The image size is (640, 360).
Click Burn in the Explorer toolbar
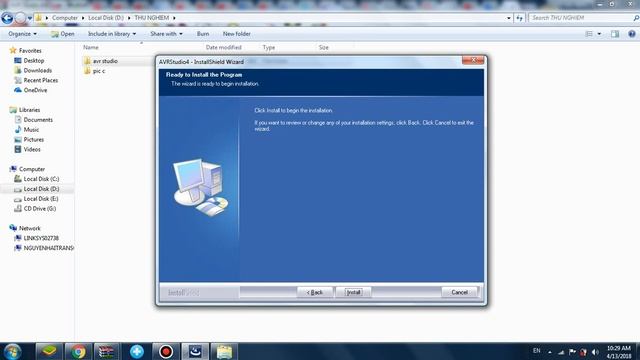click(x=203, y=34)
